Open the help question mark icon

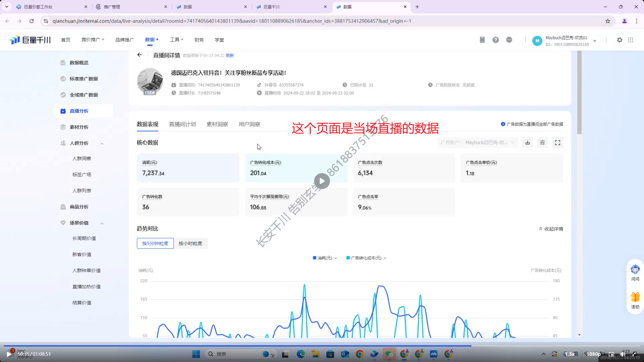(x=496, y=40)
